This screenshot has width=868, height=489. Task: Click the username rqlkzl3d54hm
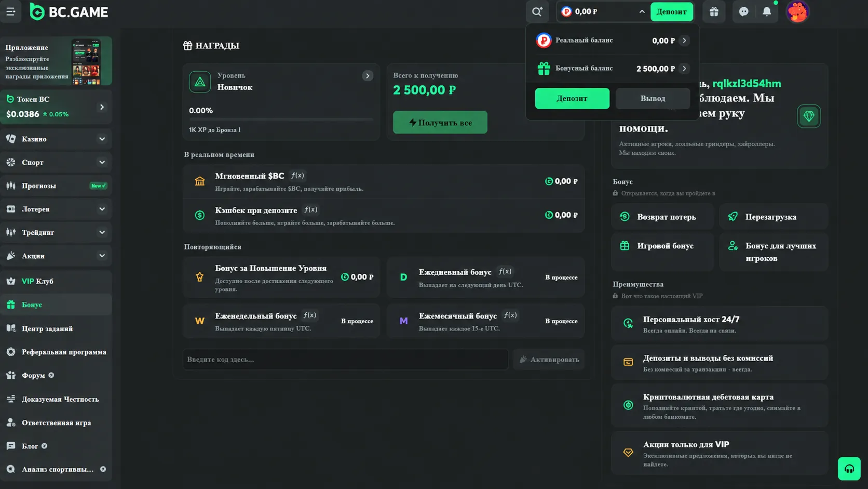click(747, 83)
